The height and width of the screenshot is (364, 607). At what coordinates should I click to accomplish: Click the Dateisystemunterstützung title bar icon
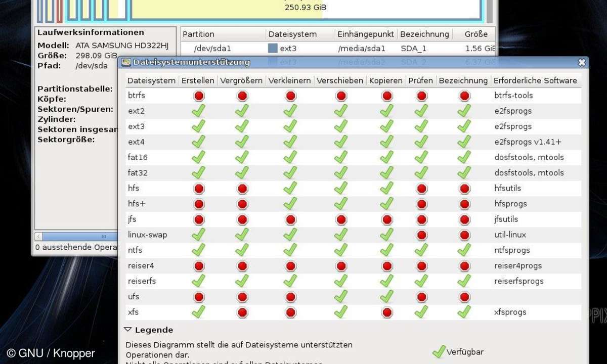coord(126,62)
